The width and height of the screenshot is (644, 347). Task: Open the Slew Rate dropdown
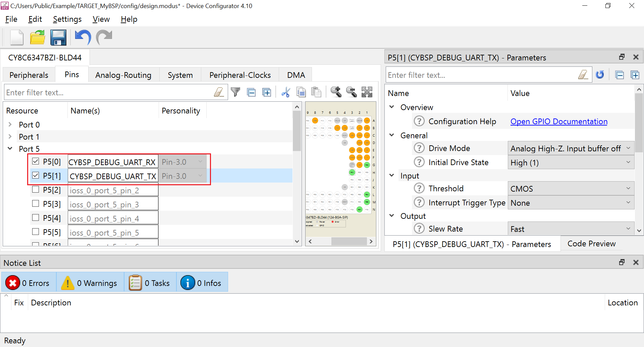pyautogui.click(x=571, y=229)
